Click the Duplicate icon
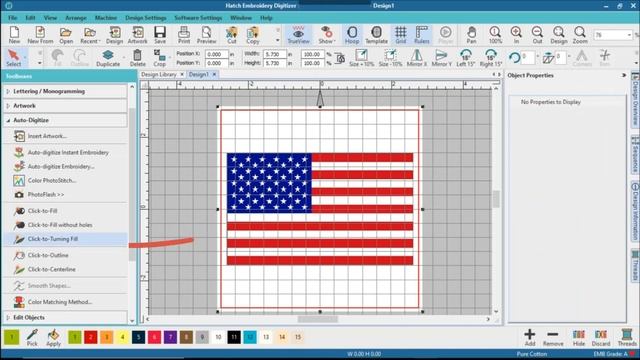Viewport: 640px width, 360px height. [x=108, y=58]
